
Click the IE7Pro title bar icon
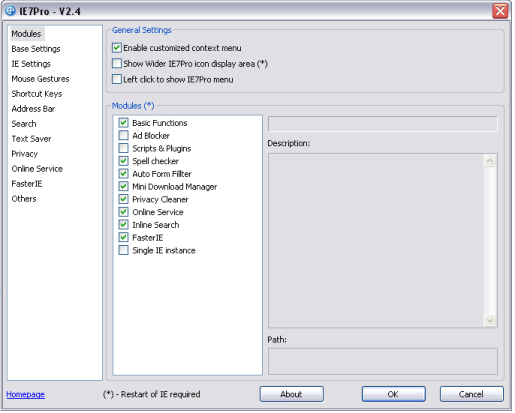[10, 11]
